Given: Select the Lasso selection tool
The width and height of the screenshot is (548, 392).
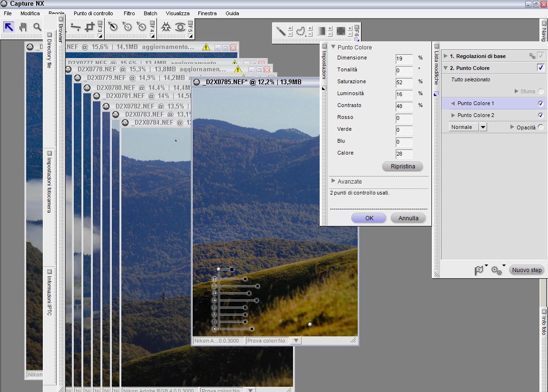Looking at the screenshot, I should [x=300, y=31].
